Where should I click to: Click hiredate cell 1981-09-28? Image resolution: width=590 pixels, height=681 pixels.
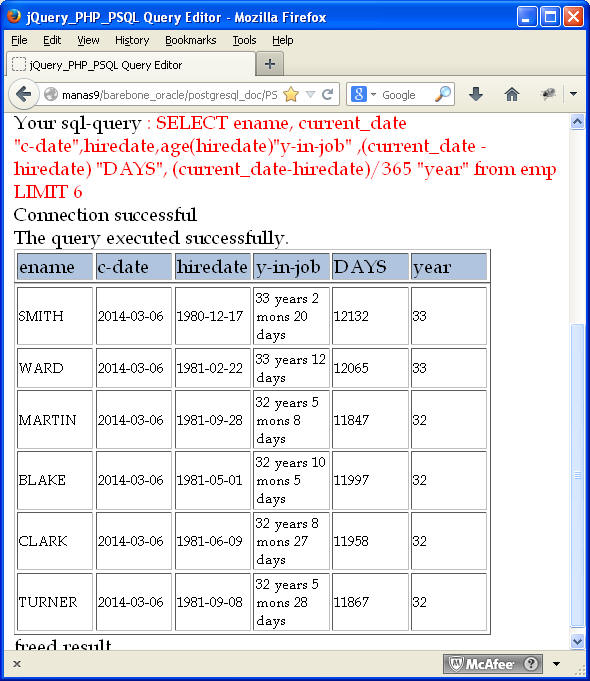click(x=213, y=420)
